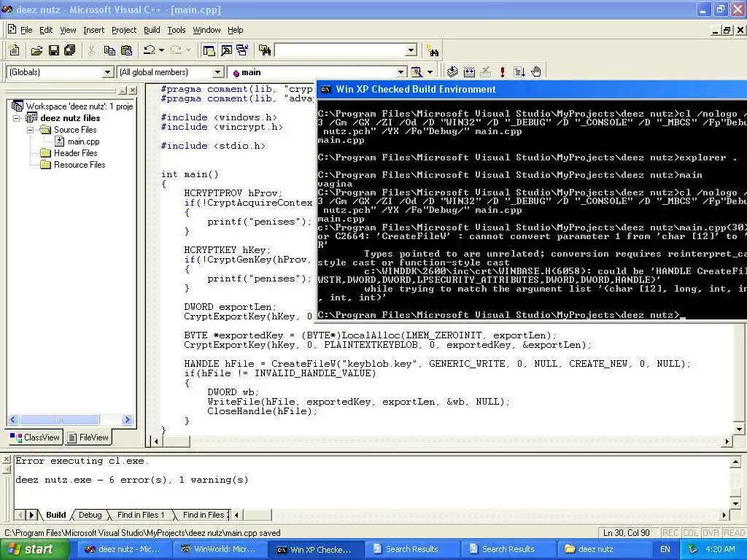Open the (All global members) filter dropdown
Image resolution: width=747 pixels, height=560 pixels.
[x=217, y=72]
